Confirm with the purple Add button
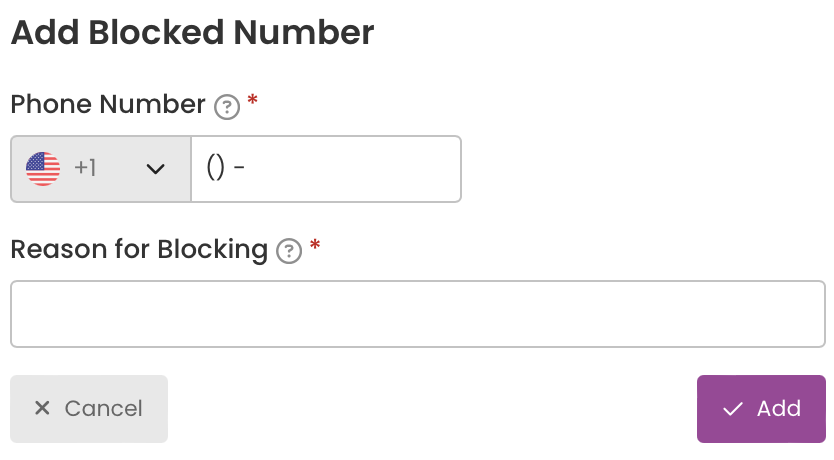 point(761,409)
